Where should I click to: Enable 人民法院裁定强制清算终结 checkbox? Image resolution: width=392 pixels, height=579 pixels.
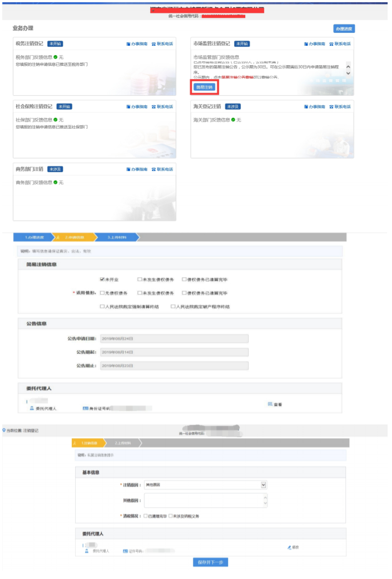102,306
